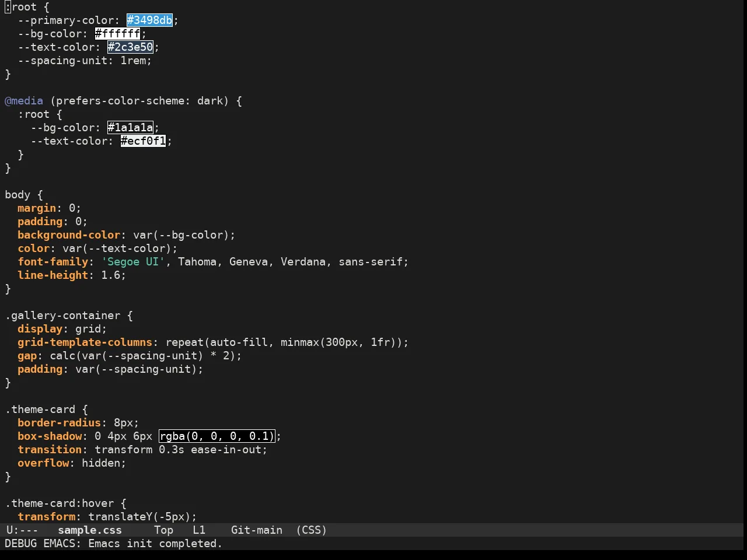Click '(prefers-color-scheme: dark)' media query
The width and height of the screenshot is (747, 560).
pos(139,101)
